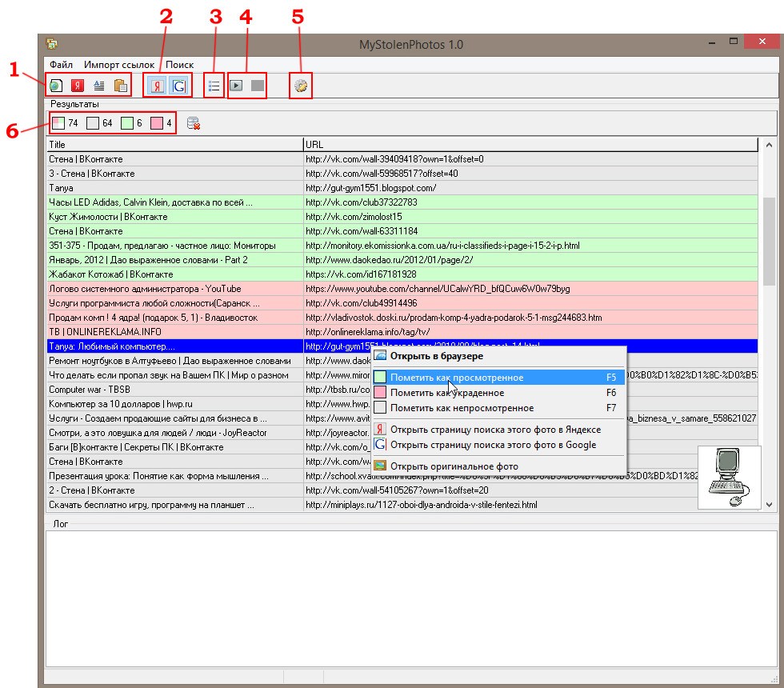
Task: Click the import from text file icon
Action: point(98,86)
